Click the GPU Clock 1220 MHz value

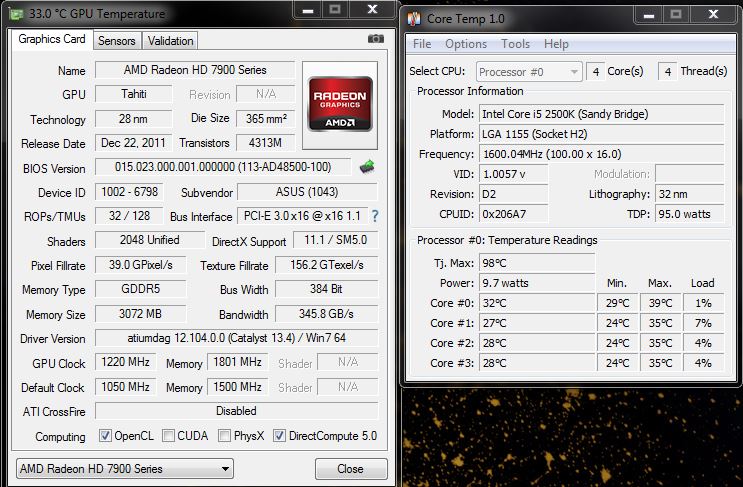126,362
